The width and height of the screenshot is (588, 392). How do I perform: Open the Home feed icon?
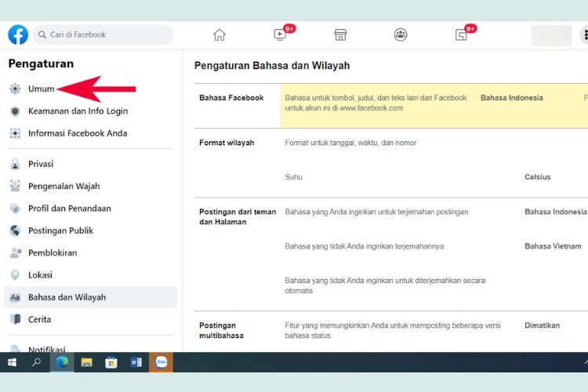[220, 34]
